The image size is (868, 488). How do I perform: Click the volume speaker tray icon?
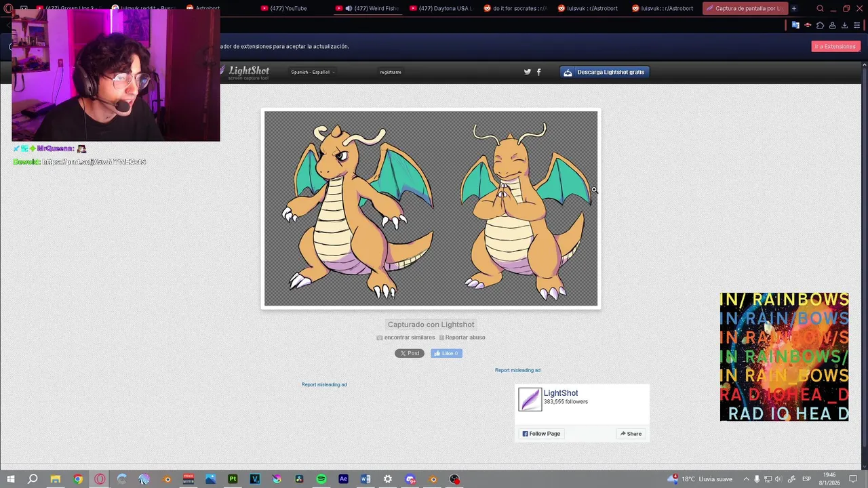(778, 479)
